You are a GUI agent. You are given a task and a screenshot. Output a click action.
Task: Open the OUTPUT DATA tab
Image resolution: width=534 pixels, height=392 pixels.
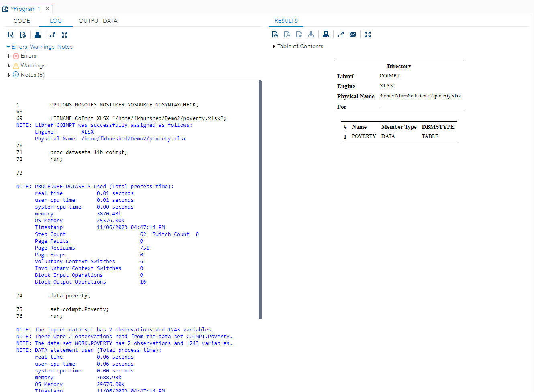point(98,21)
